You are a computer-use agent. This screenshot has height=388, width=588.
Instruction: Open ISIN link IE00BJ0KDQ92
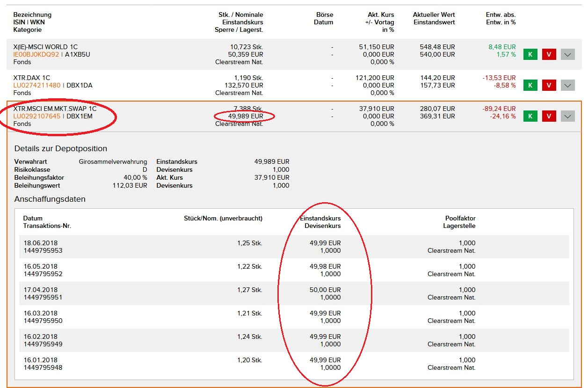click(x=36, y=54)
